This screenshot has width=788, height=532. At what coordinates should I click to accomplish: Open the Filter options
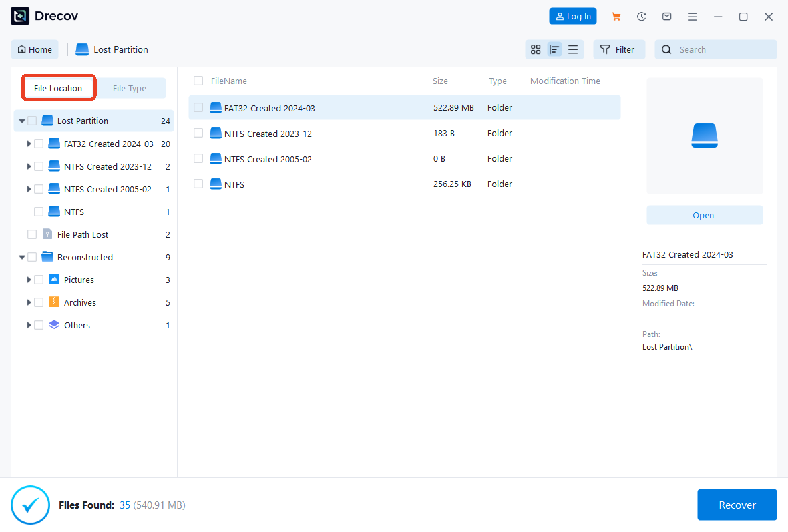click(x=618, y=49)
